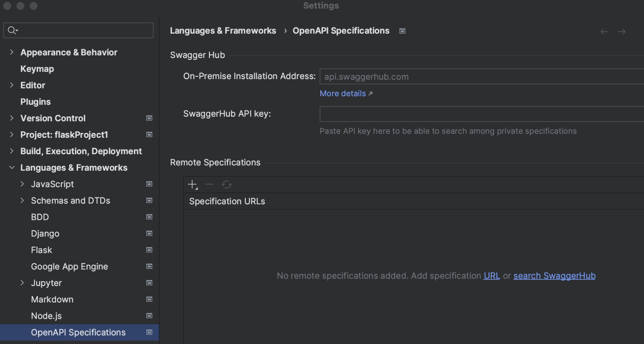Click the reload specifications refresh icon
644x344 pixels.
tap(227, 184)
